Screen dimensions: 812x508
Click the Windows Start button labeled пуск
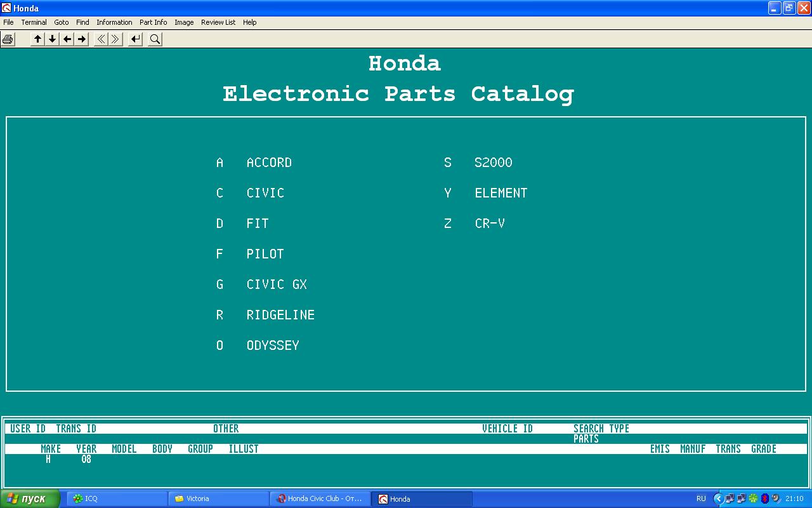pos(30,498)
